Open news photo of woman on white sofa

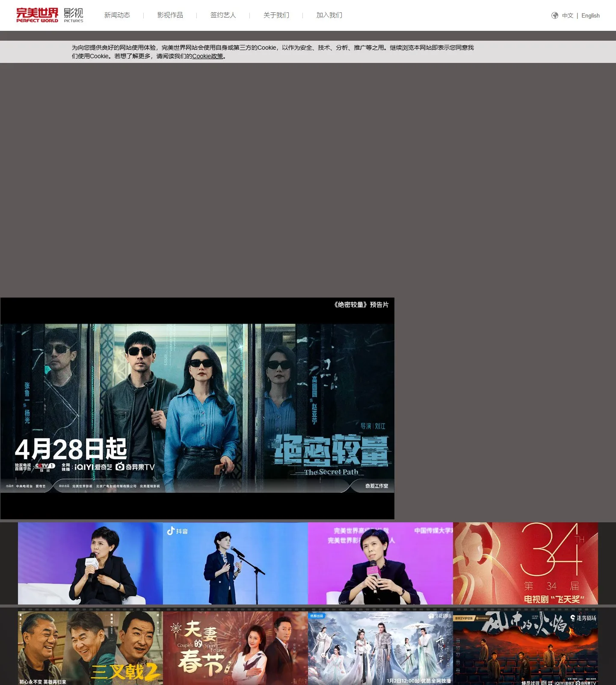pyautogui.click(x=90, y=563)
